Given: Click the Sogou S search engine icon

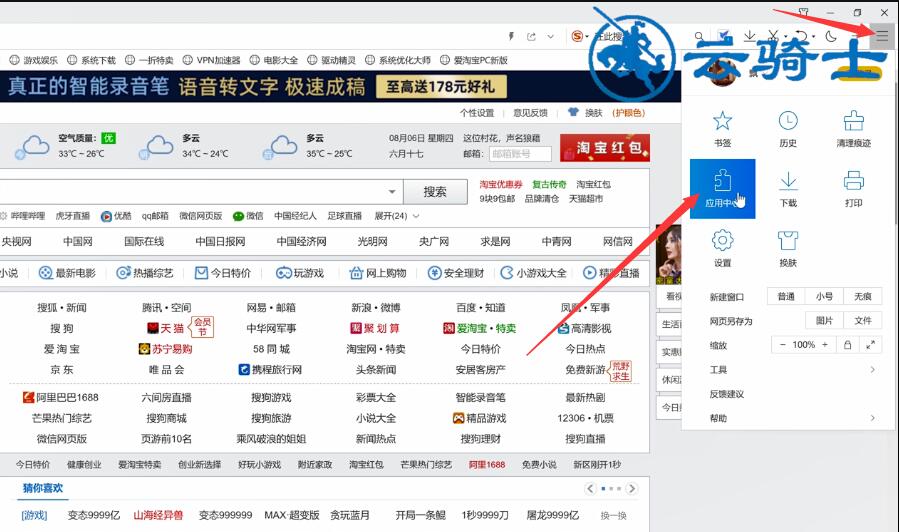Looking at the screenshot, I should click(x=577, y=36).
